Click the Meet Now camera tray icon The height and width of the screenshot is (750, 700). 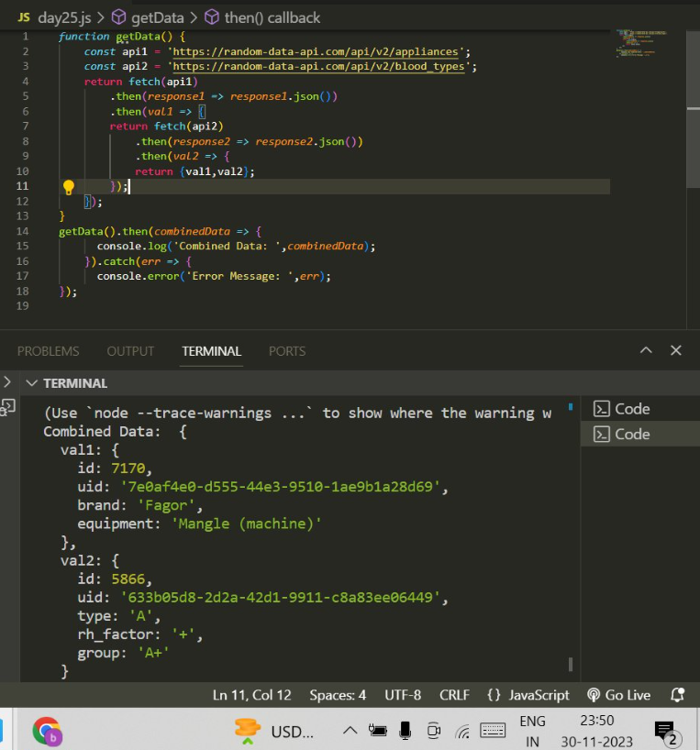point(434,731)
